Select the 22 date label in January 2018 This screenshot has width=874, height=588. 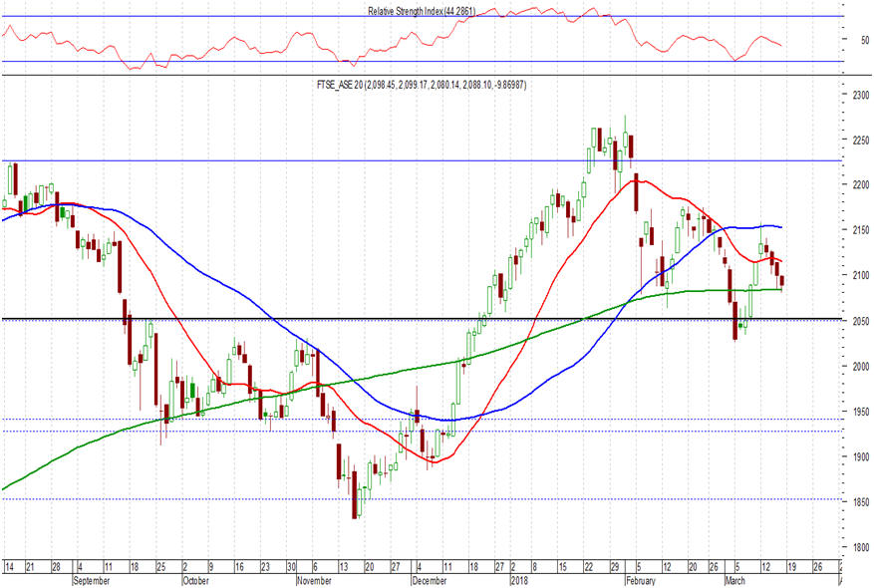tap(589, 567)
